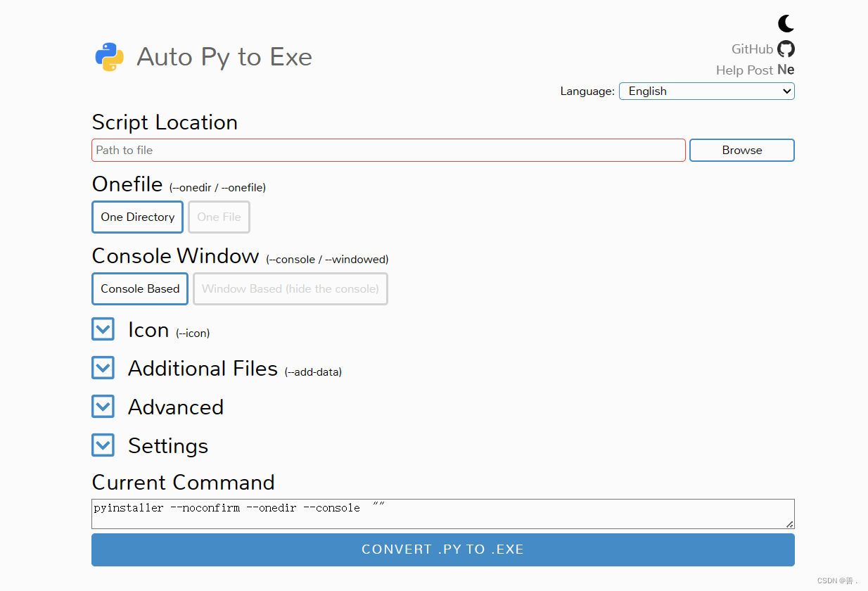This screenshot has width=868, height=591.
Task: Click the Onefile heading text
Action: pyautogui.click(x=127, y=184)
